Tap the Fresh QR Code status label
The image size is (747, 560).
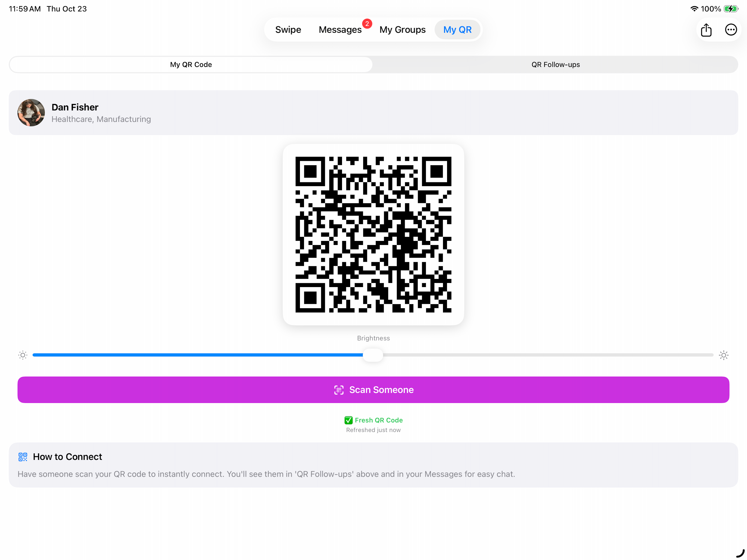coord(379,420)
